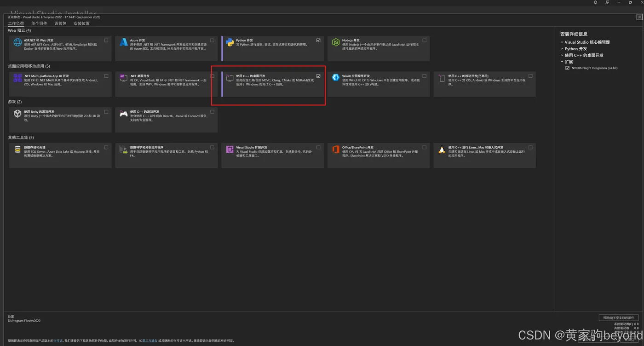Viewport: 644px width, 346px height.
Task: Switch to the 工作负荷 tab
Action: click(16, 23)
